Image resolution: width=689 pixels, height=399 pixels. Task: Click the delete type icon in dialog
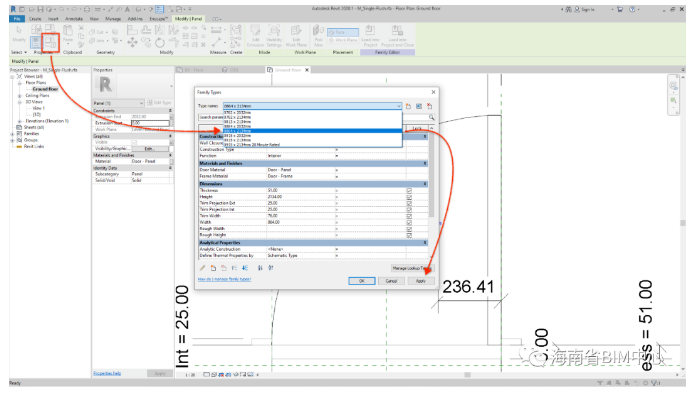tap(430, 106)
